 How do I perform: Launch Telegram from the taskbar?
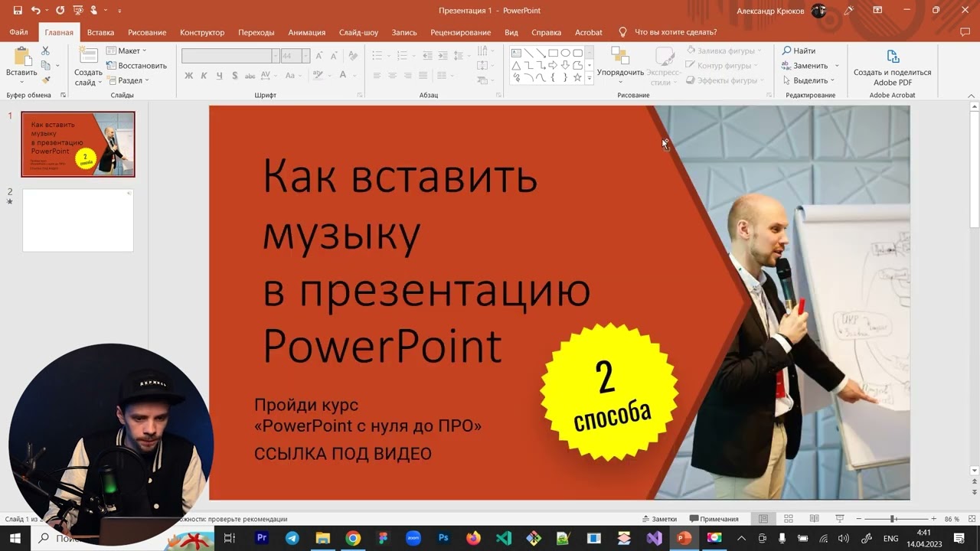coord(292,538)
